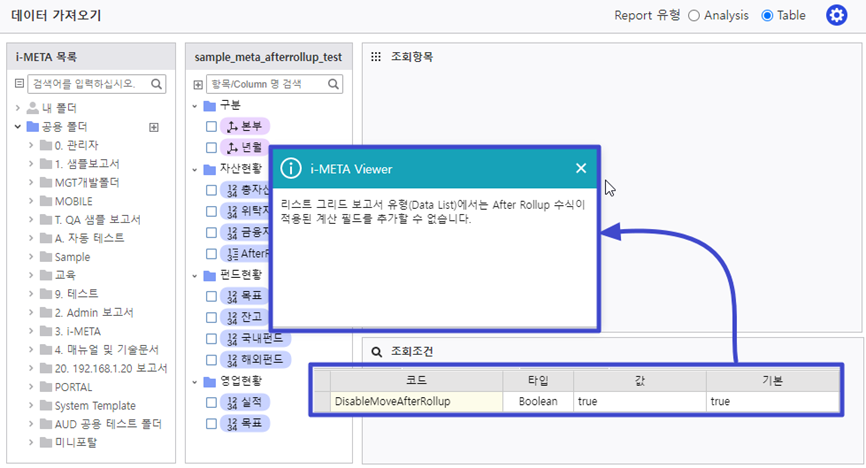The height and width of the screenshot is (468, 866).
Task: Select the Analysis report type radio button
Action: [x=694, y=16]
